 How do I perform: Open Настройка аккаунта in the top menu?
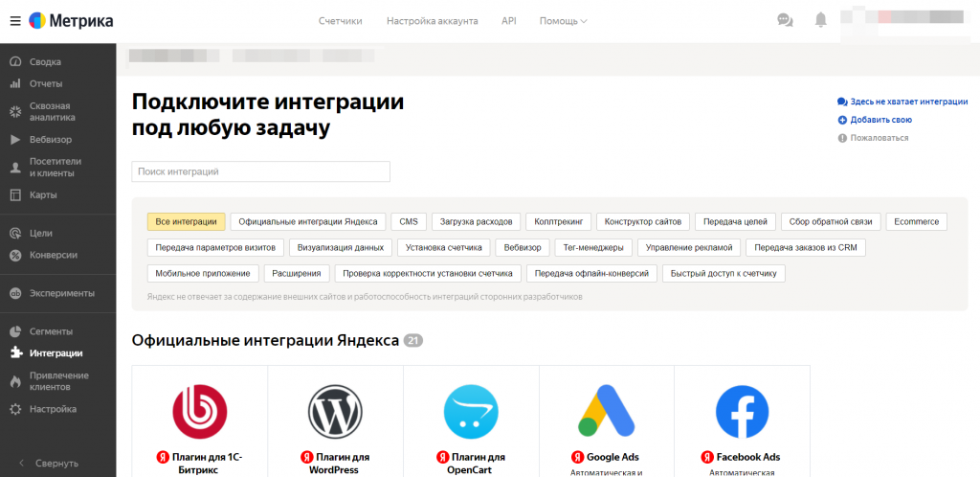click(432, 21)
